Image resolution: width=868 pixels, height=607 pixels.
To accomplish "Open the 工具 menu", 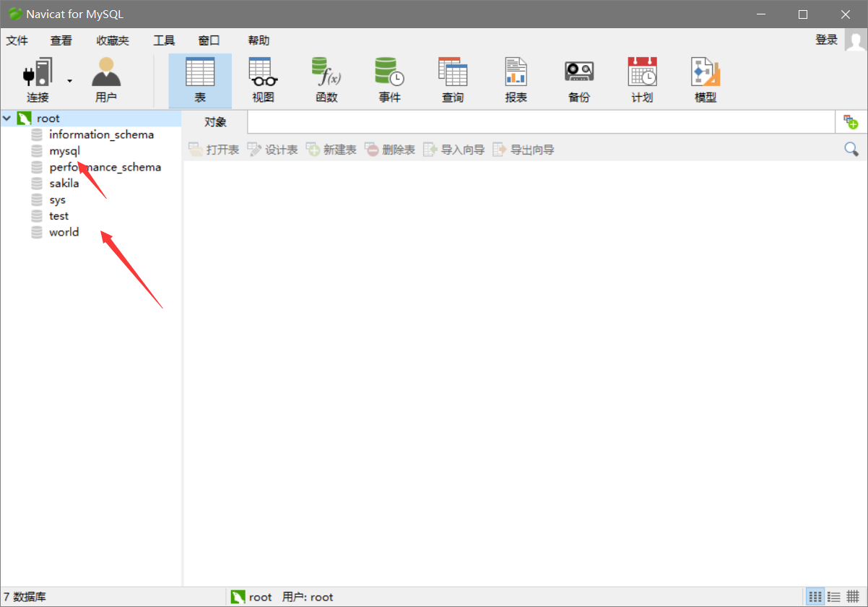I will 164,40.
